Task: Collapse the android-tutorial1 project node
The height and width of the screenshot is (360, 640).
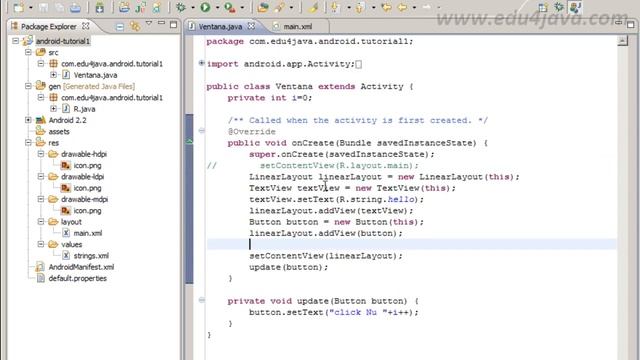Action: [16, 41]
